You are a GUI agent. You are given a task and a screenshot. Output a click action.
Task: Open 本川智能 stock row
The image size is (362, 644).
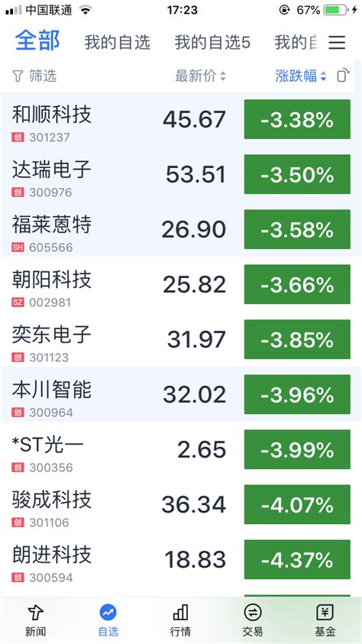[x=181, y=395]
